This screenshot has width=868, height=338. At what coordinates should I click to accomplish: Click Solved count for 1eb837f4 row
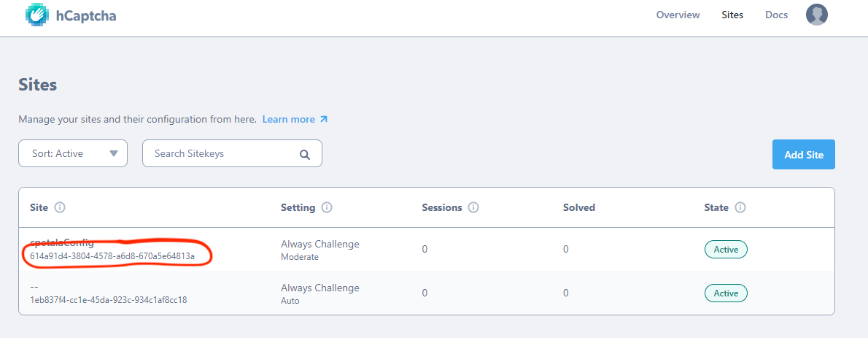tap(566, 293)
